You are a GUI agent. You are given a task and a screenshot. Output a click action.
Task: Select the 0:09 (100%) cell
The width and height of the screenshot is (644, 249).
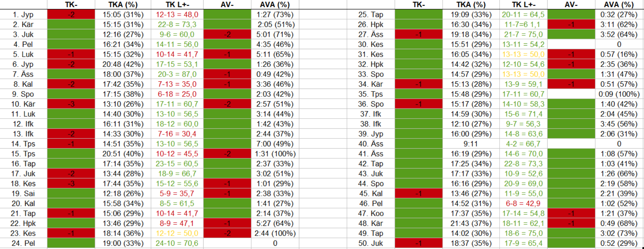pos(619,94)
